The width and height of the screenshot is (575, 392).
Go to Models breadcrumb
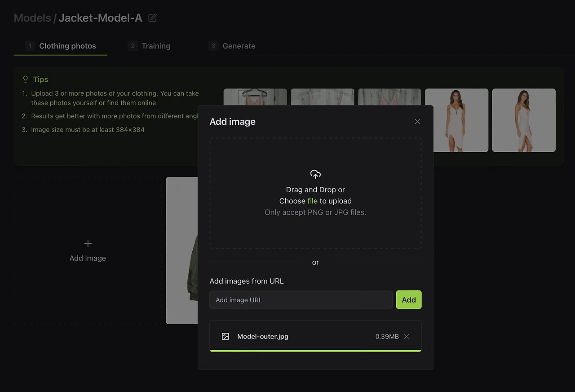pyautogui.click(x=32, y=18)
